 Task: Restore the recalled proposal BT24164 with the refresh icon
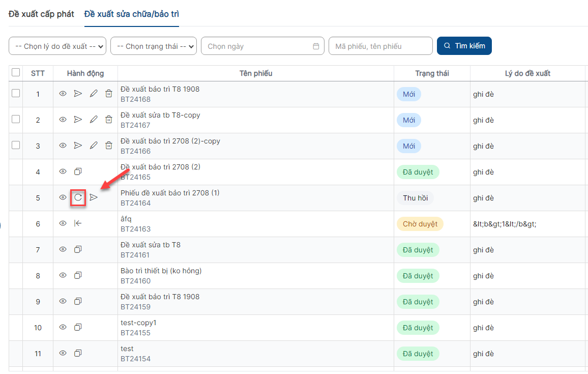[x=78, y=197]
